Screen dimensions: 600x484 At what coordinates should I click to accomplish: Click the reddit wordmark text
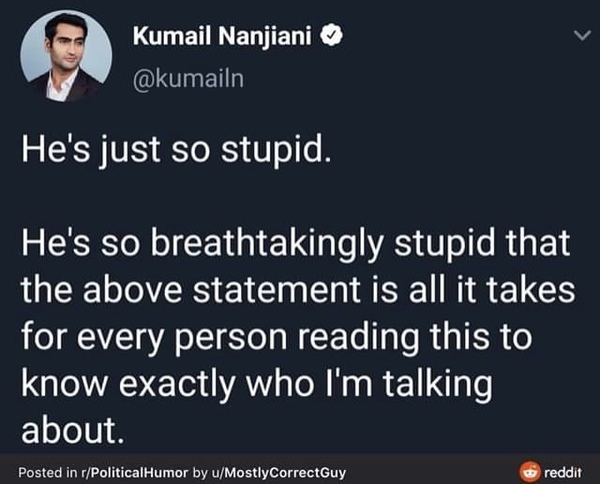pos(562,469)
